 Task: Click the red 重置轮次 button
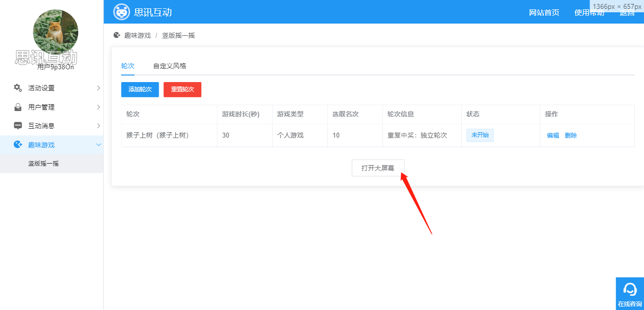[182, 89]
